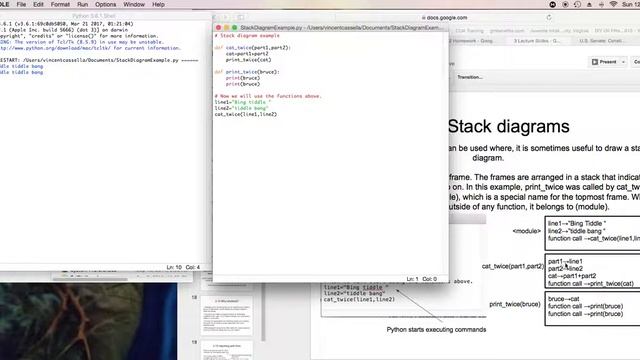Open the Window menu
Viewport: 640px width, 360px height.
click(x=134, y=4)
